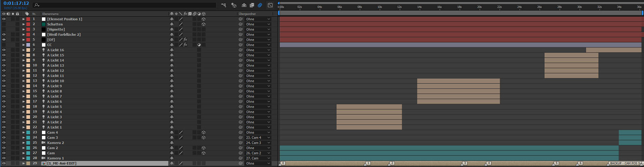Click the camera icon of Kamera 1
The image size is (644, 167).
44,158
